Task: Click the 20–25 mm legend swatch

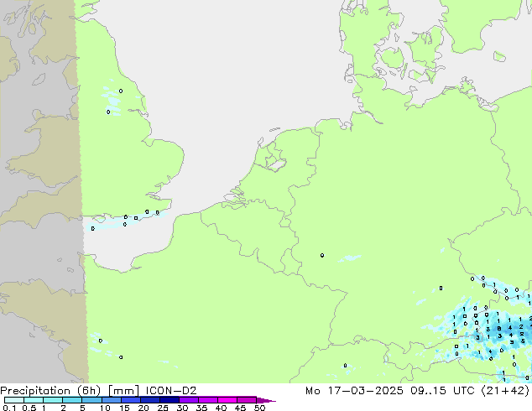Action: pos(149,400)
